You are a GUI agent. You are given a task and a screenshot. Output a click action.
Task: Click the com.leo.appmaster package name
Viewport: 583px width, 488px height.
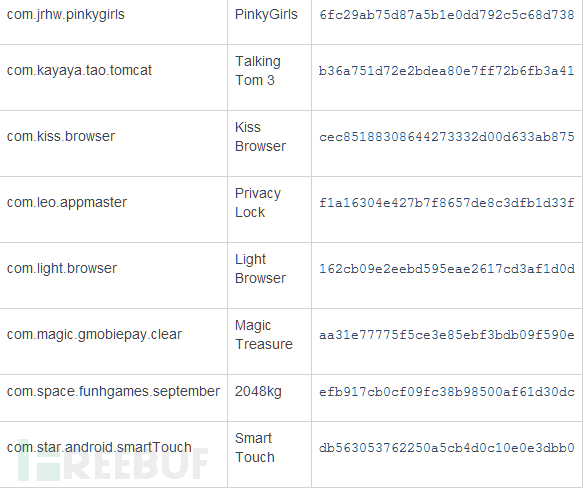point(67,202)
